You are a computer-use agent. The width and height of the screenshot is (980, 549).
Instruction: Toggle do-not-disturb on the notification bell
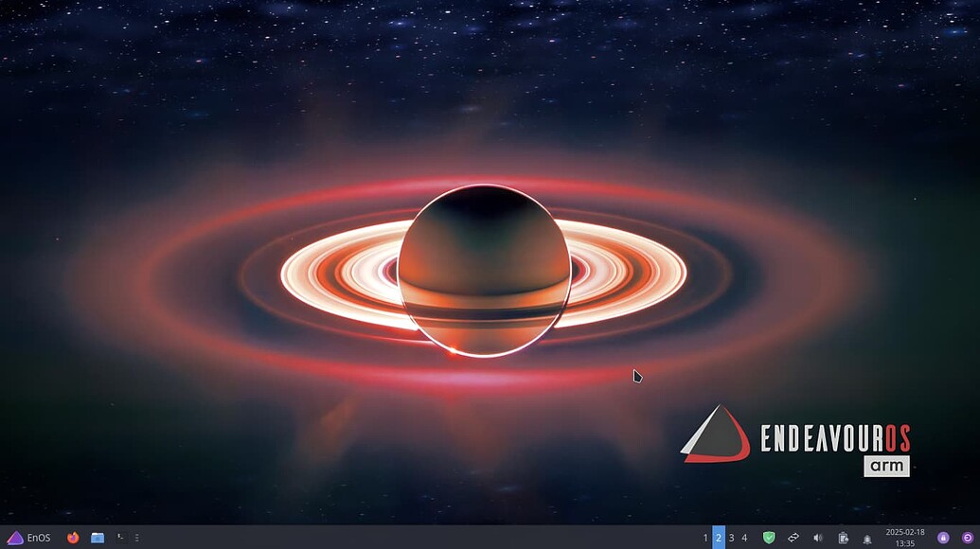point(867,537)
